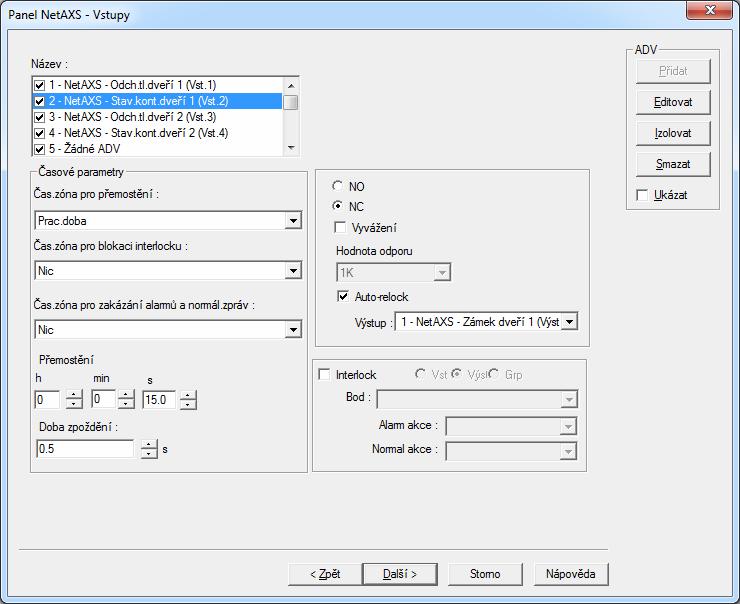This screenshot has height=604, width=740.
Task: Click the Doba zpoždění field showing 0.5
Action: click(85, 449)
